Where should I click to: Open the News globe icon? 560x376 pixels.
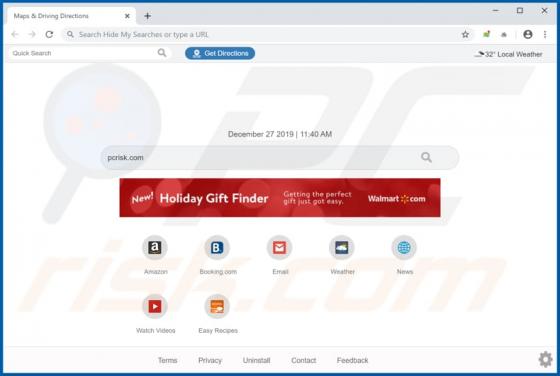click(x=404, y=247)
